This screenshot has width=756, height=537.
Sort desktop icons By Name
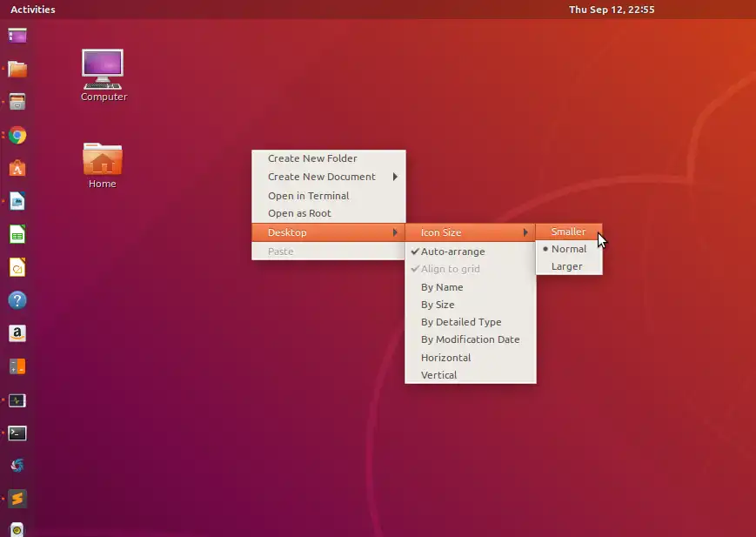coord(442,286)
